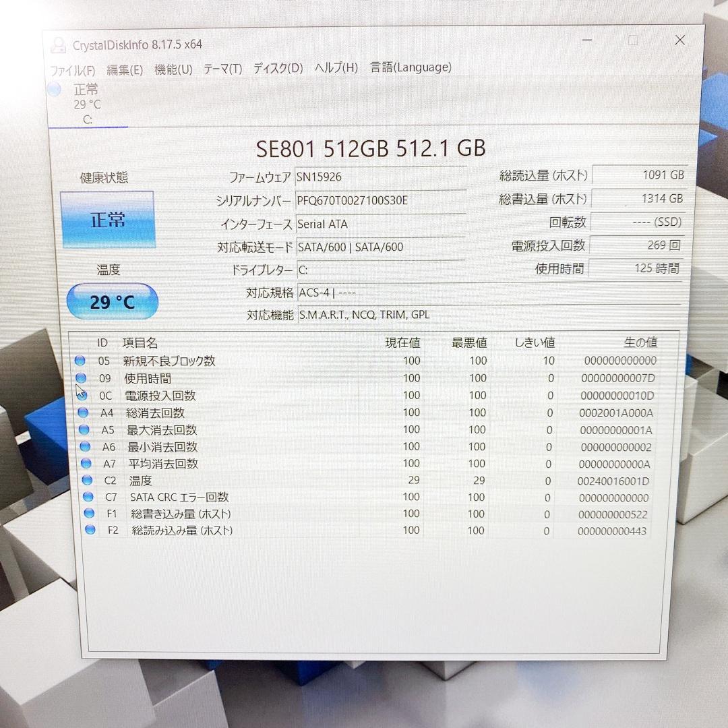Open the 機能(U) menu

pos(173,68)
